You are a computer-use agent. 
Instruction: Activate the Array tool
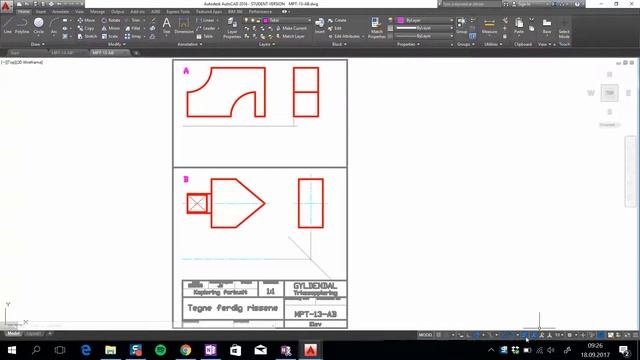(x=133, y=36)
